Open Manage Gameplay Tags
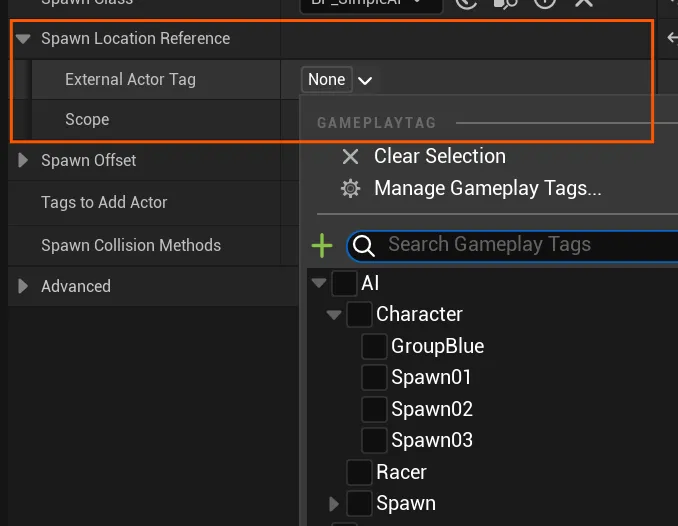This screenshot has height=526, width=678. [488, 188]
